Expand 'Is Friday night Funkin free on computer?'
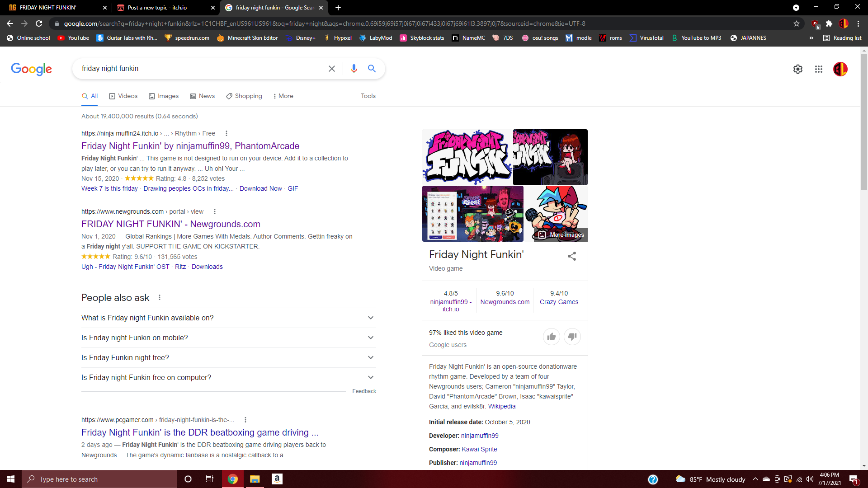This screenshot has height=488, width=868. click(229, 378)
